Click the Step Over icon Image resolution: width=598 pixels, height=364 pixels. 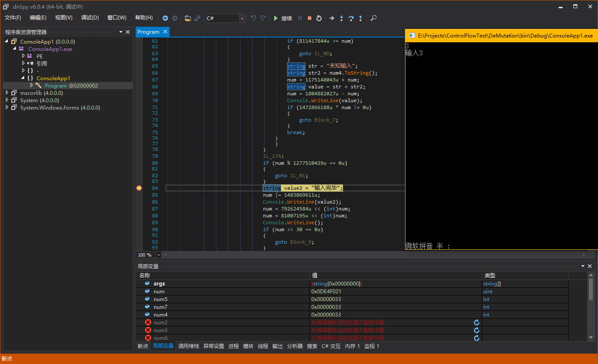tap(351, 18)
